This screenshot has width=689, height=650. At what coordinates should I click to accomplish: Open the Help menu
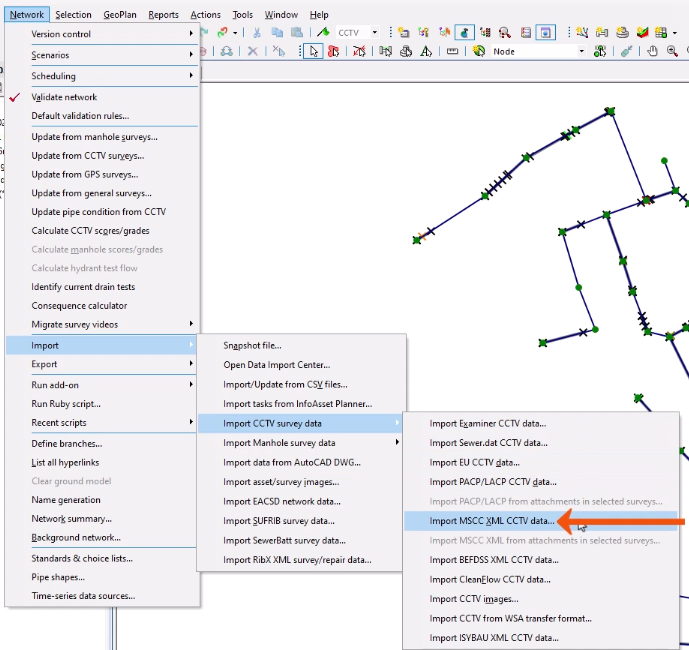pyautogui.click(x=319, y=15)
